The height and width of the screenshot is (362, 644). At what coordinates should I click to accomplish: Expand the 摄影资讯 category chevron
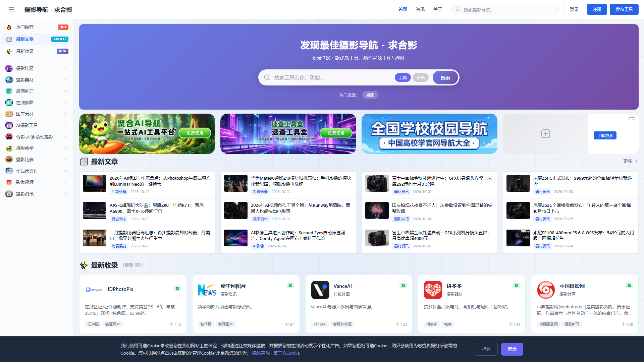pyautogui.click(x=65, y=194)
